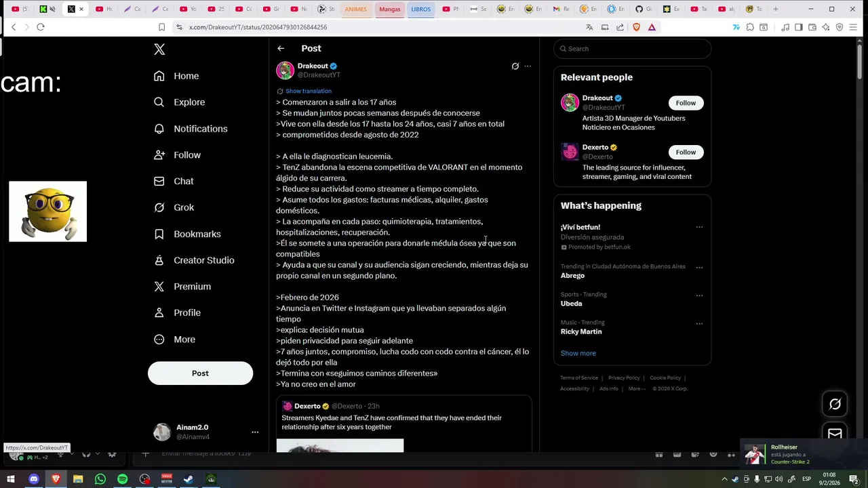Switch to the ANIMES tab group
Image resolution: width=868 pixels, height=488 pixels.
click(x=355, y=9)
